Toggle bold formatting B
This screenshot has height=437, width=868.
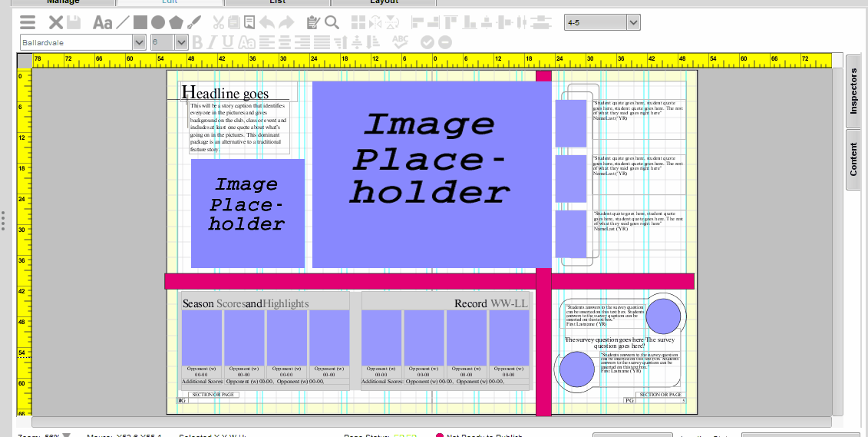(x=198, y=42)
